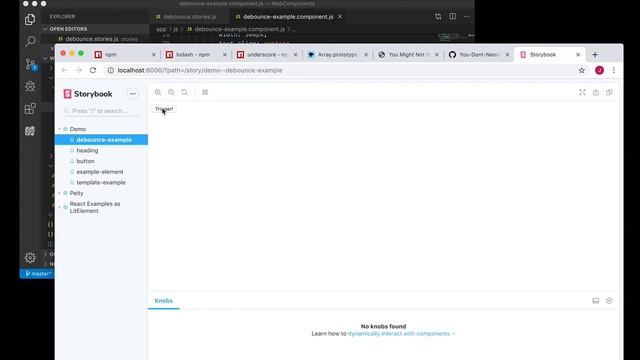
Task: Open the Chrome three-dot menu
Action: pos(613,70)
